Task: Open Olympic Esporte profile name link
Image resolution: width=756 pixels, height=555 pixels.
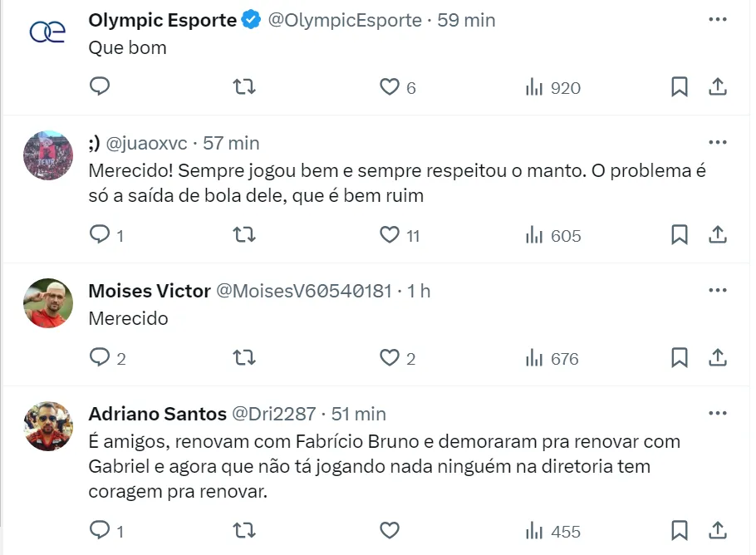Action: tap(162, 21)
